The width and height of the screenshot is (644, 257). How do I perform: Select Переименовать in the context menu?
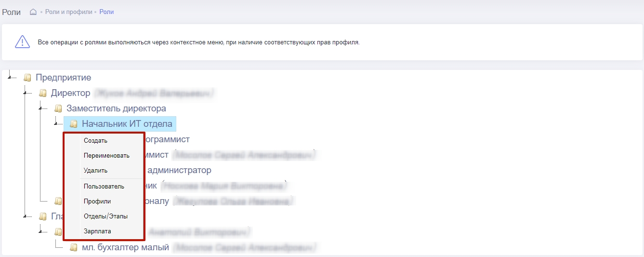[106, 156]
